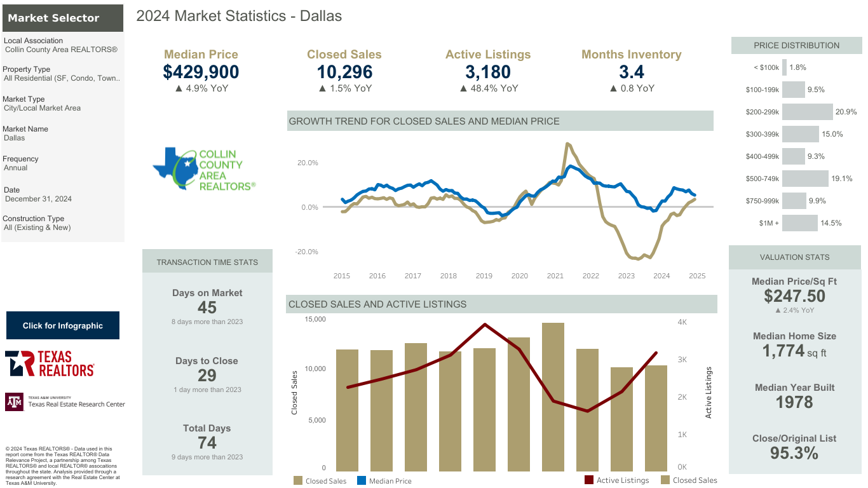Select the Market Selector header
868x488 pixels.
(x=62, y=18)
